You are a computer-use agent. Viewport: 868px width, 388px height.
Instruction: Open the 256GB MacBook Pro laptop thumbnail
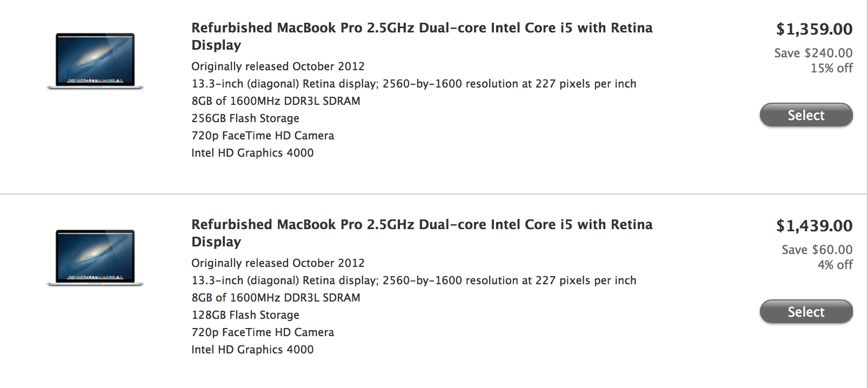coord(95,61)
